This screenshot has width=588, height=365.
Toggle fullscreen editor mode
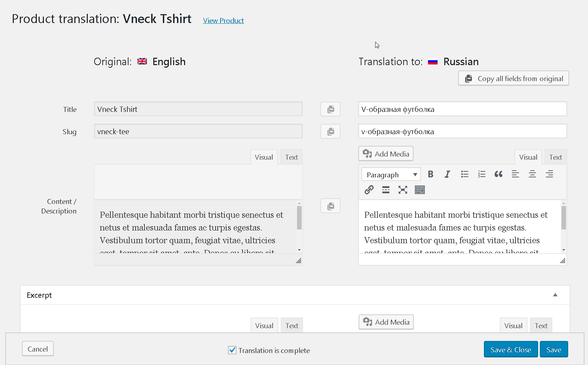click(403, 190)
